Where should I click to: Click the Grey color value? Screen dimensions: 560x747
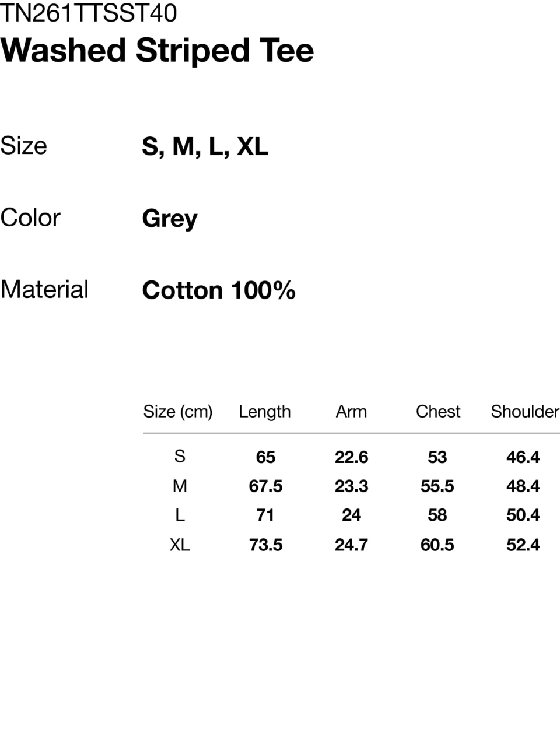(x=170, y=219)
